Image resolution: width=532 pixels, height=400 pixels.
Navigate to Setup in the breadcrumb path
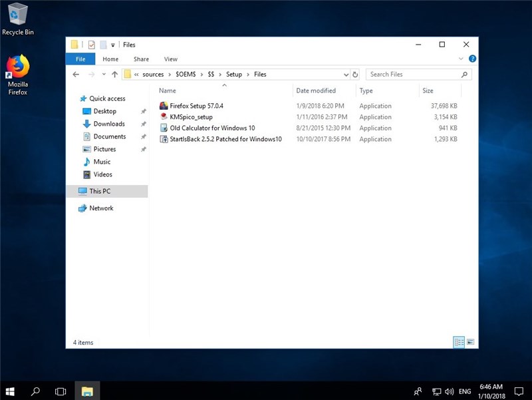[x=234, y=75]
